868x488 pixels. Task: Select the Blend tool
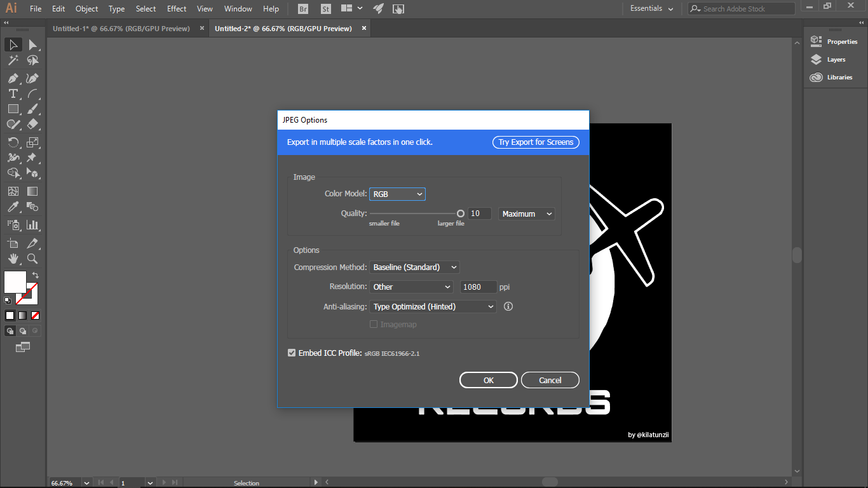(x=32, y=207)
